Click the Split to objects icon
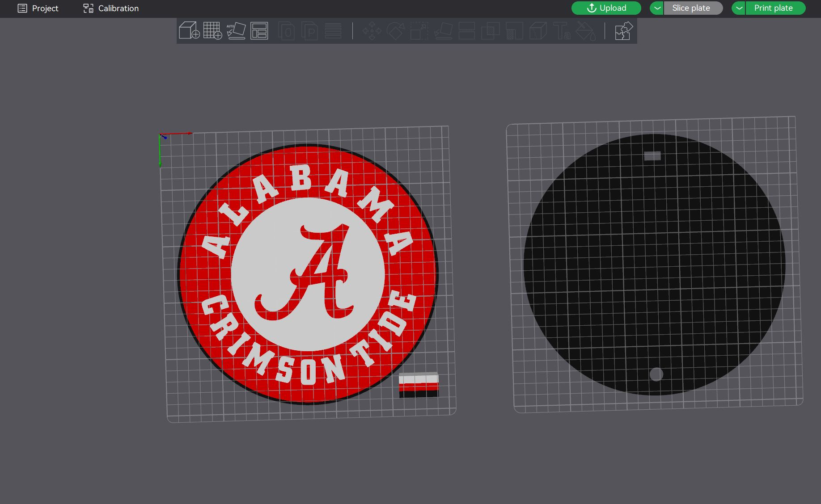This screenshot has width=821, height=504. 286,31
